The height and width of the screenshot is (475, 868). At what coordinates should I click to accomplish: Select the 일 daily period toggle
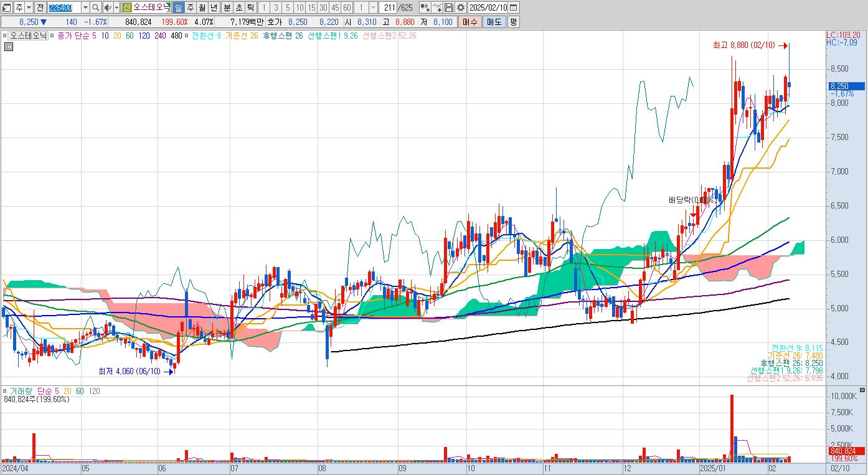[178, 7]
